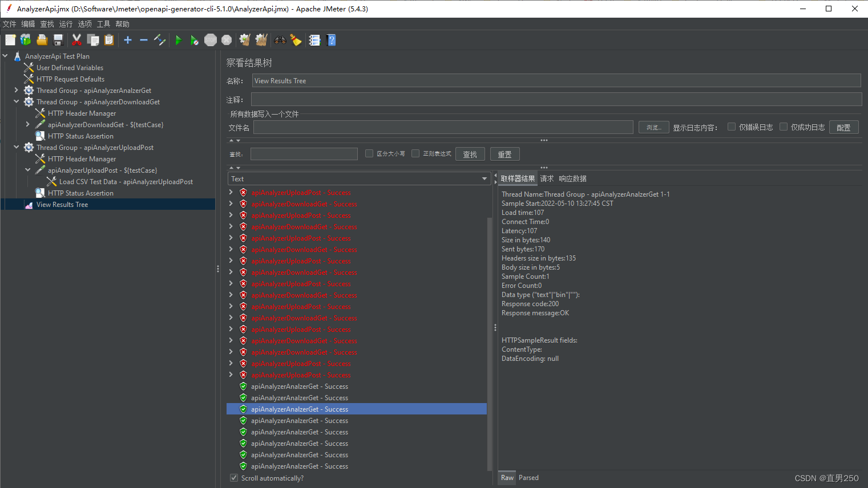Viewport: 868px width, 488px height.
Task: Open the Text renderer dropdown
Action: [x=359, y=178]
